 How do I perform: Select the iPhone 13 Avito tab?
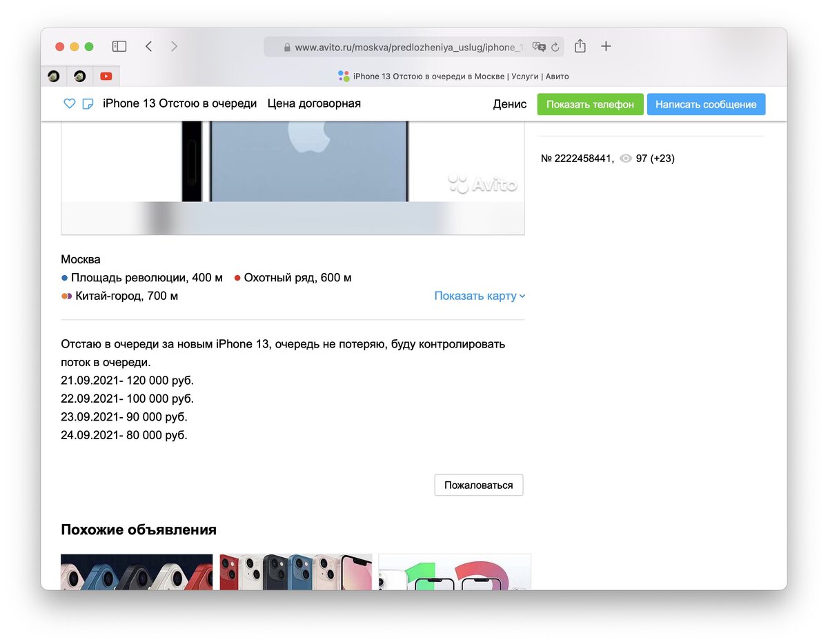pos(453,76)
